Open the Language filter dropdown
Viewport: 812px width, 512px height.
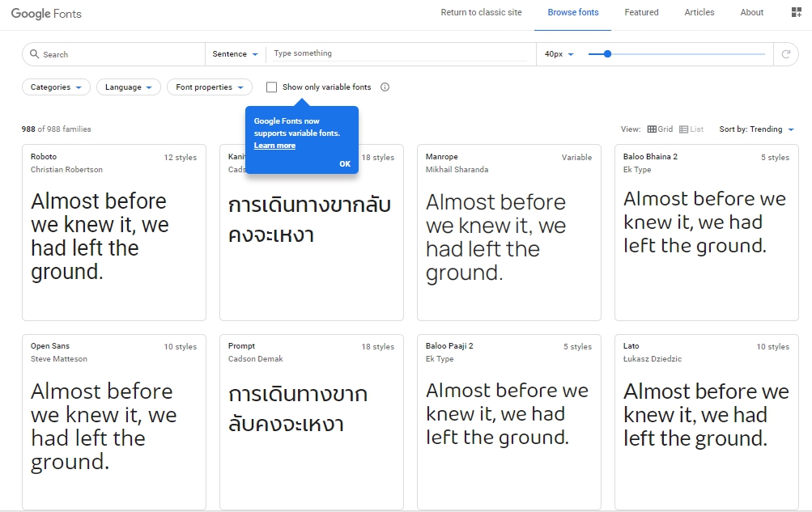[x=129, y=87]
